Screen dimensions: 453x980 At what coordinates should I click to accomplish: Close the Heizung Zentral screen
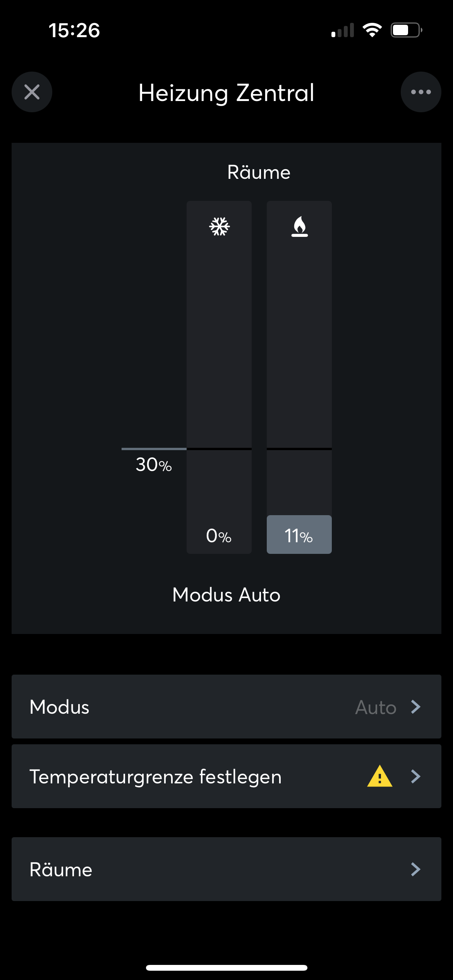[x=32, y=92]
